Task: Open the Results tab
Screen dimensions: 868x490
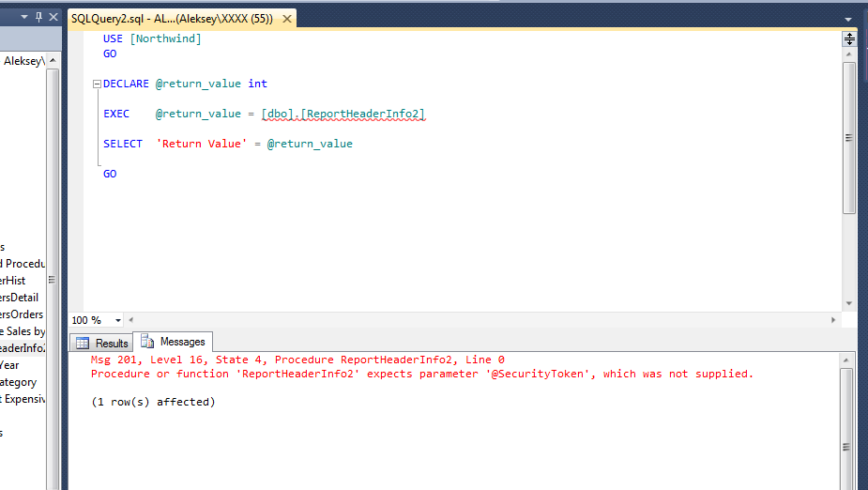Action: click(102, 343)
